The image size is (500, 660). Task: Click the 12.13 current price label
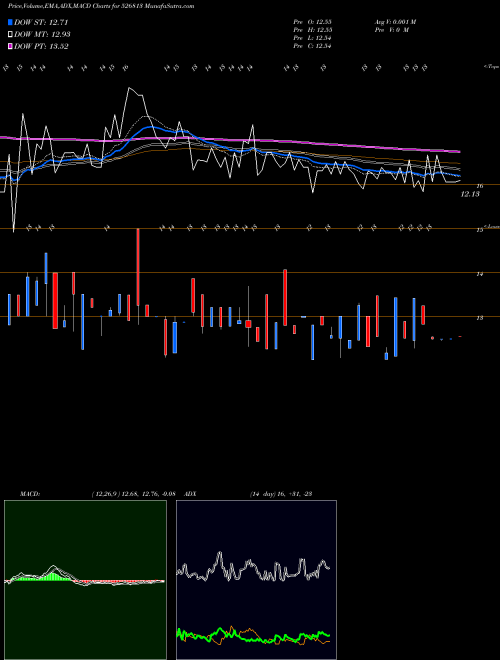[x=470, y=194]
